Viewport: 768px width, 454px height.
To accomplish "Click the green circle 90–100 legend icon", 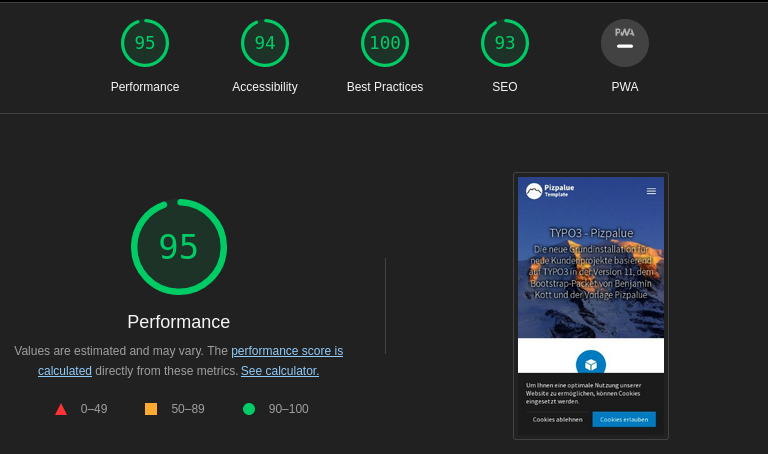I will click(249, 409).
